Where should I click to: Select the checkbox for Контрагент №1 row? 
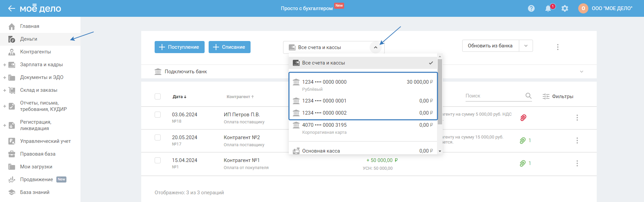pyautogui.click(x=158, y=160)
